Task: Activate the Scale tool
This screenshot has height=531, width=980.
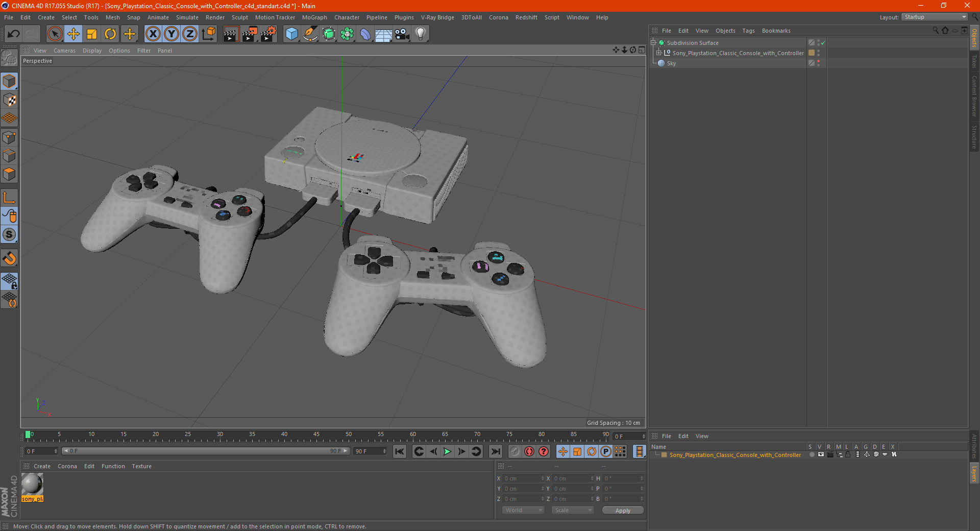Action: (92, 34)
